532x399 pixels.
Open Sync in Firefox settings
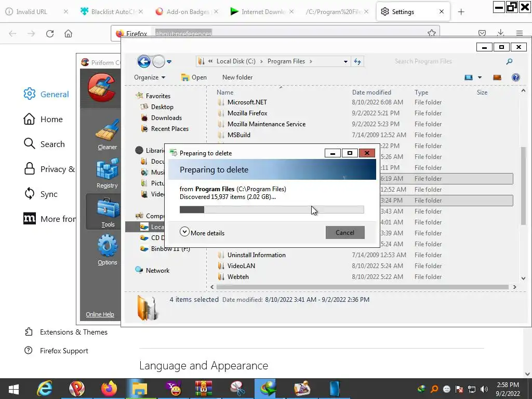[41, 194]
